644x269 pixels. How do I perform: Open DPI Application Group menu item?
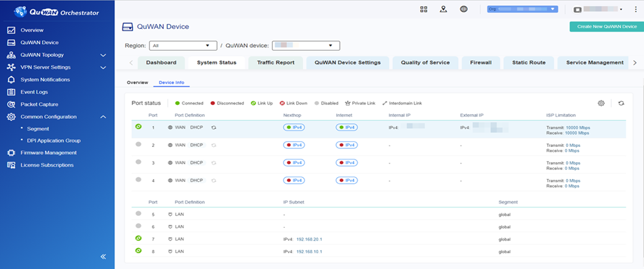54,140
